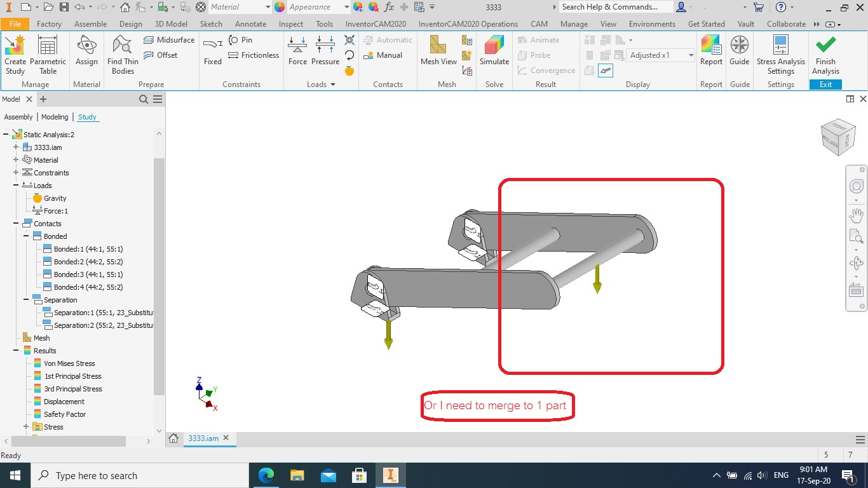
Task: Select the Pressure load tool
Action: click(325, 54)
